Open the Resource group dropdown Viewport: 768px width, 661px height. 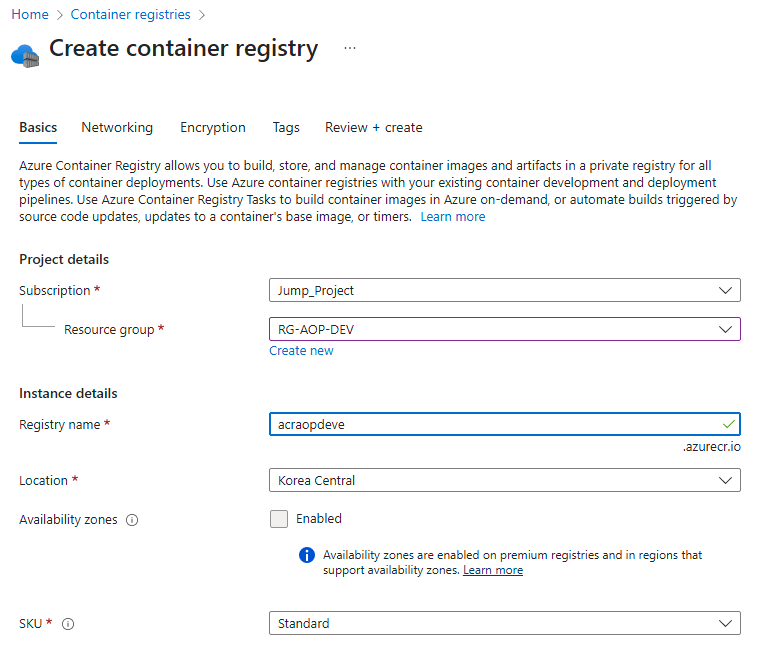504,329
